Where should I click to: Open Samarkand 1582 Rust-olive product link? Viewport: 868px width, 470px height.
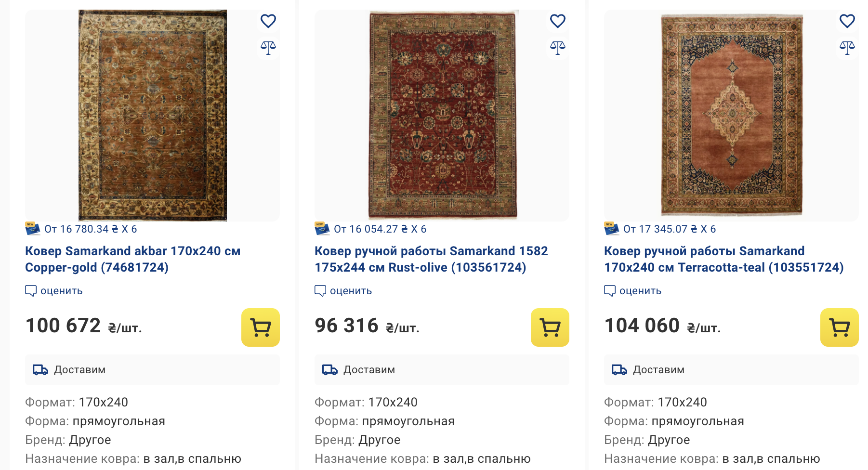(x=431, y=259)
